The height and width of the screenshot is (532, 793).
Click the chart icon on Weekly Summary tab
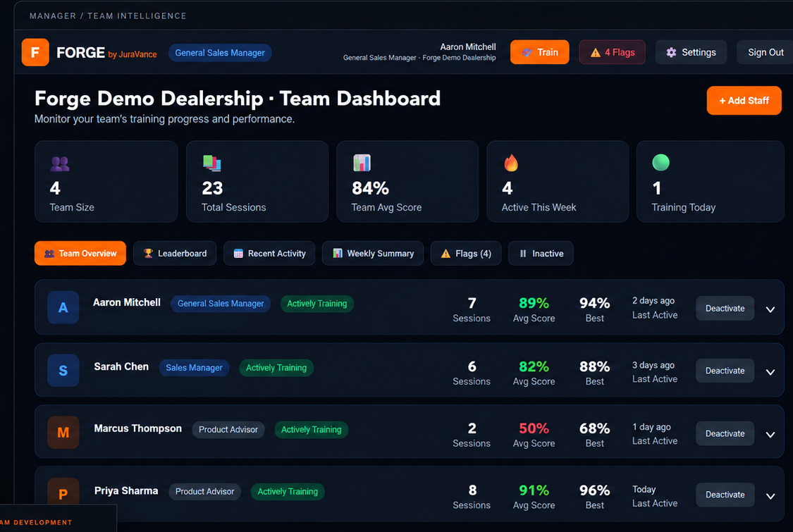(x=338, y=254)
